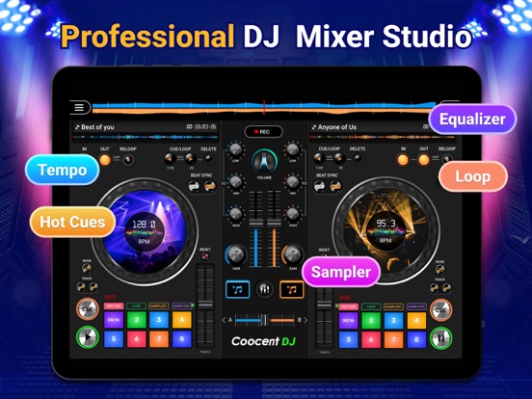Tap the IN loop button on right deck

pyautogui.click(x=403, y=159)
